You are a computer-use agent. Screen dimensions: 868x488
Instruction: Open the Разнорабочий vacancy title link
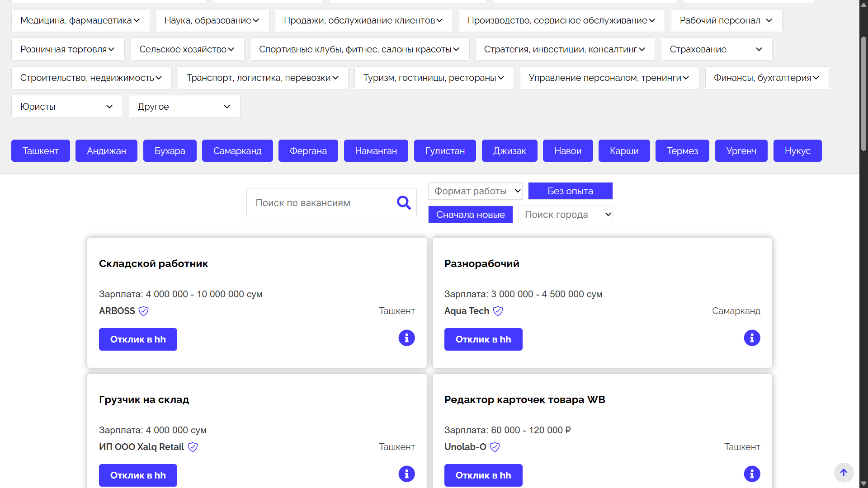pyautogui.click(x=481, y=263)
